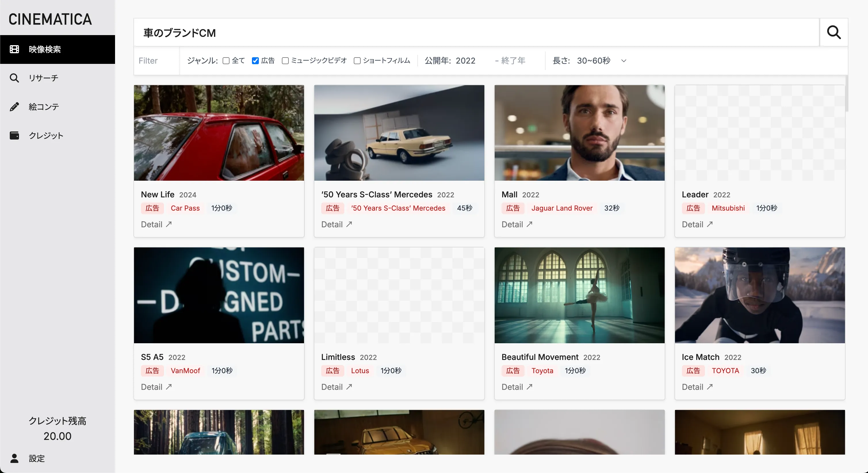Click the red '50 Years S-Class' Mercedes brand tag

click(398, 208)
